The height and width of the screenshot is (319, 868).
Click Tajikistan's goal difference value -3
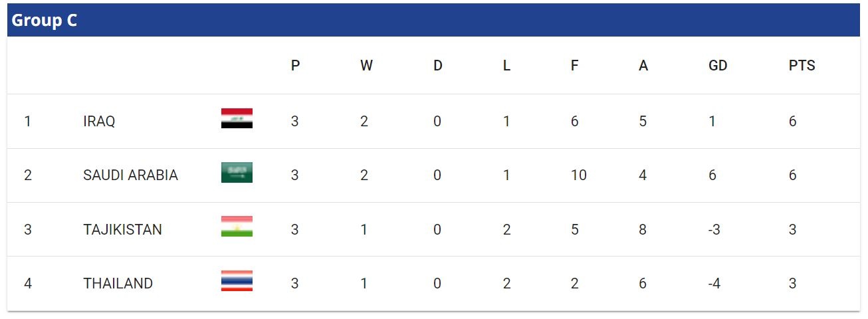pos(714,230)
